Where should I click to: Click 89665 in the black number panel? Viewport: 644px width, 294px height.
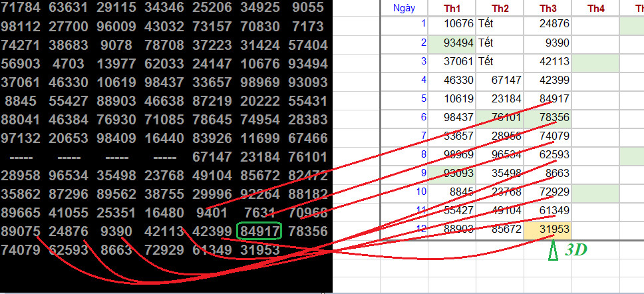click(x=21, y=213)
